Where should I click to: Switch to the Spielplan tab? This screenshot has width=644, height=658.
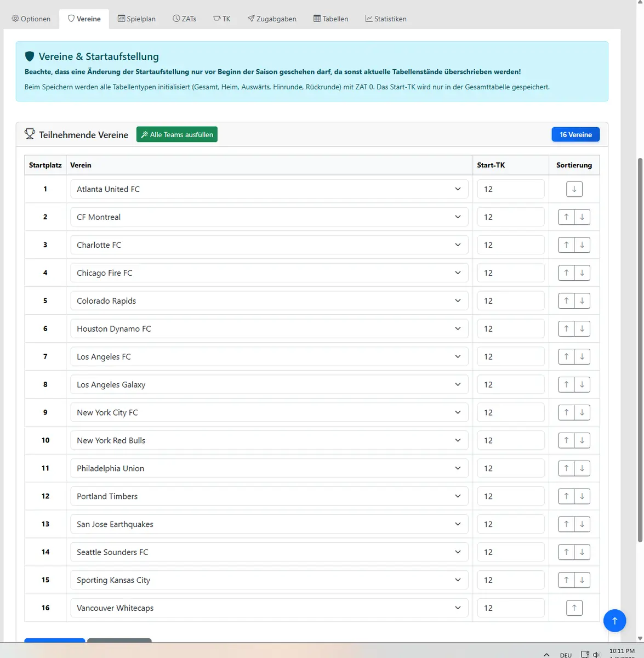click(136, 19)
